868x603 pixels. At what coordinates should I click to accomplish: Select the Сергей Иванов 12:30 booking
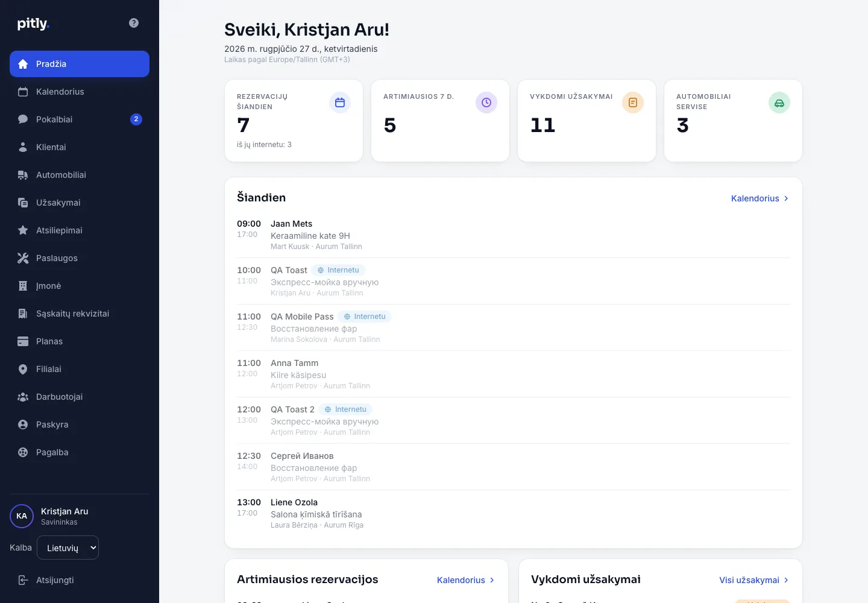pos(514,467)
